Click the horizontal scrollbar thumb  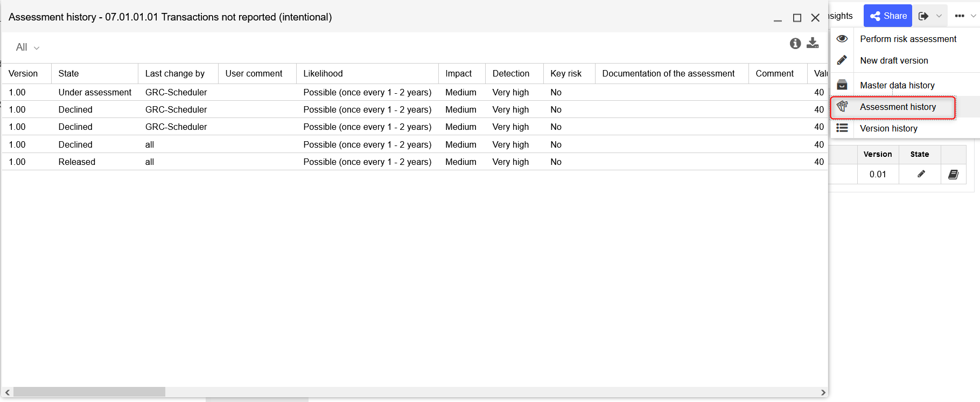click(89, 392)
